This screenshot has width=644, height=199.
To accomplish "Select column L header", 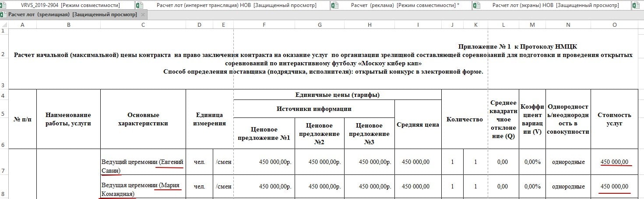I will pos(503,25).
